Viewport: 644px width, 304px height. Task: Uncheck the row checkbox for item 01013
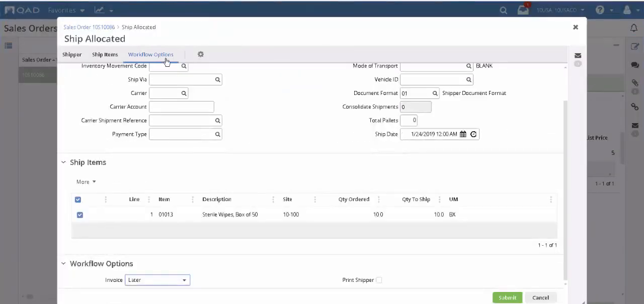tap(79, 215)
